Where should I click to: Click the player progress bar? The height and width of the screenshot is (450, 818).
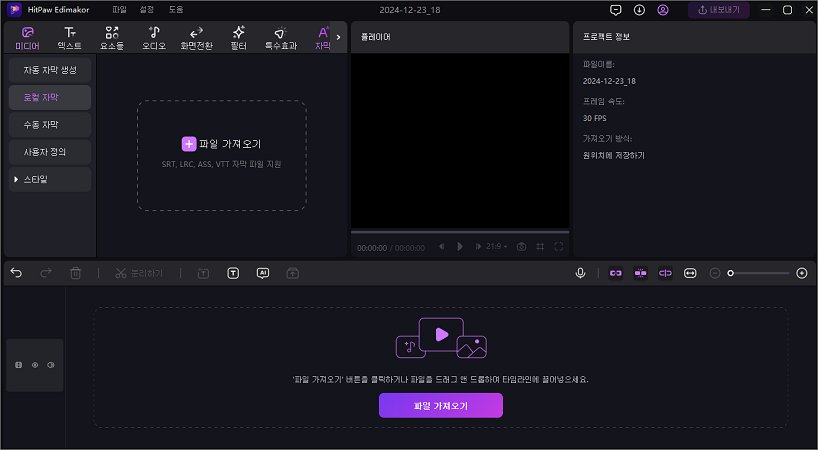pos(460,232)
